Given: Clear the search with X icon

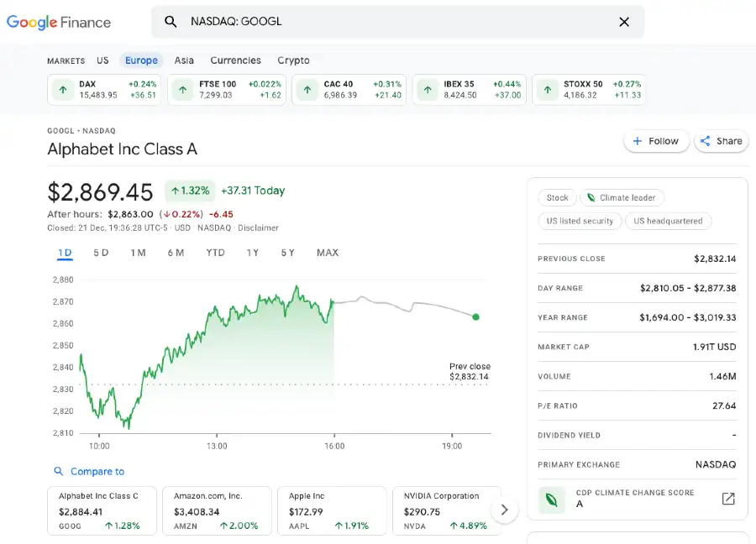Looking at the screenshot, I should (624, 22).
